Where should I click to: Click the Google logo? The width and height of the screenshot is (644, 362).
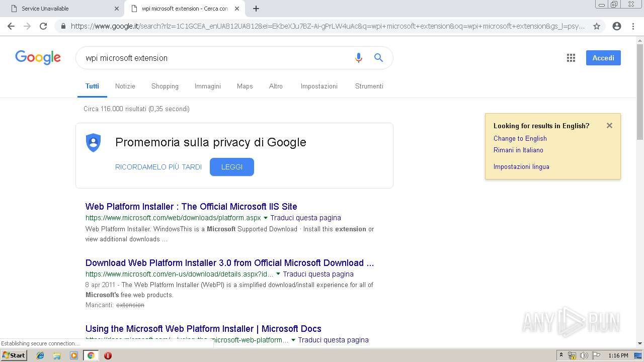click(38, 57)
